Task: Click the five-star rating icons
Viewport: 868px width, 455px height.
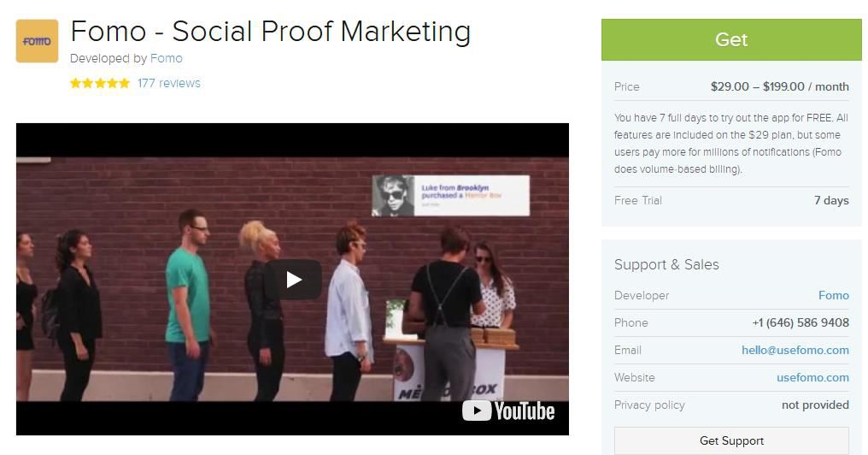Action: click(x=100, y=83)
